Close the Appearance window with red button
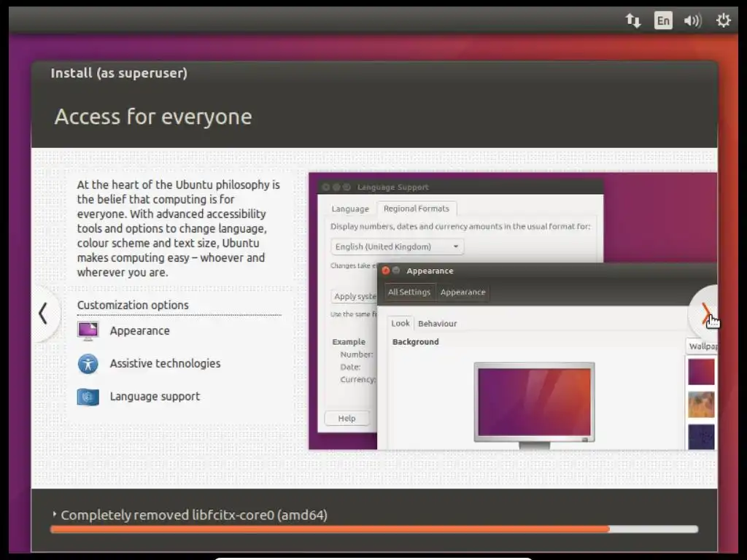 (386, 271)
